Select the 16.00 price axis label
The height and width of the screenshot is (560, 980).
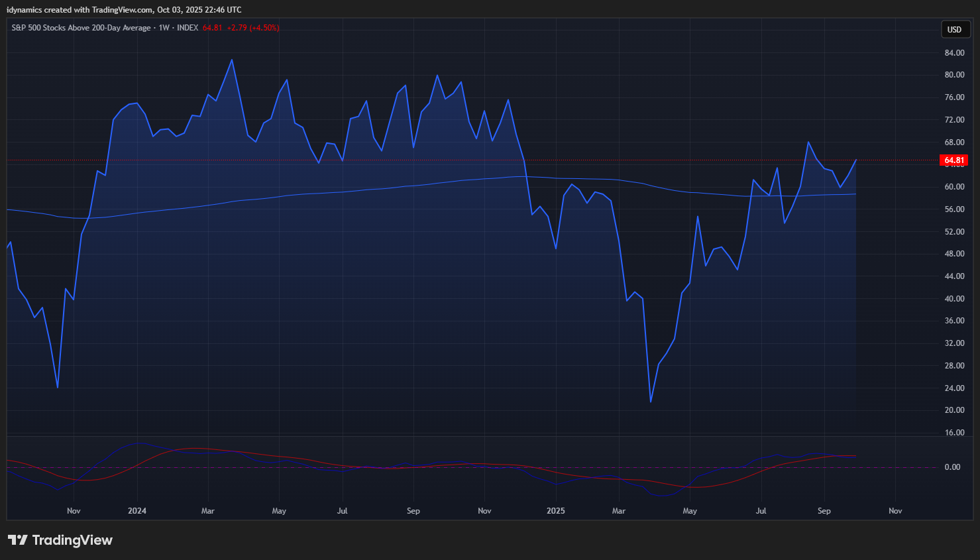[x=954, y=433]
